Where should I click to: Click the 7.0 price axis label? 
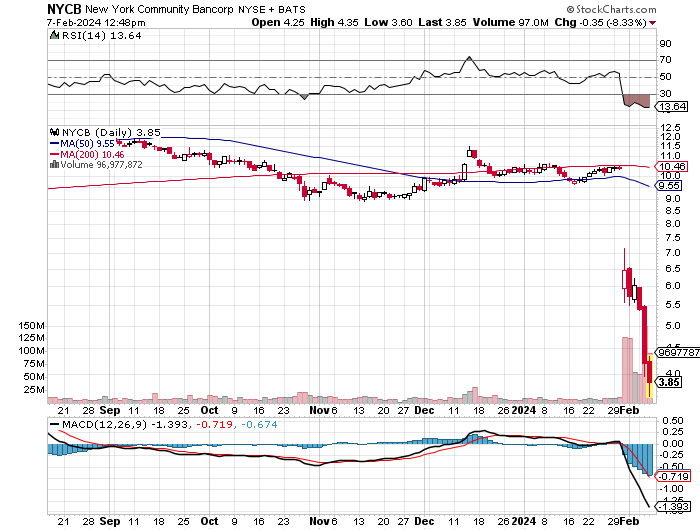pos(673,253)
